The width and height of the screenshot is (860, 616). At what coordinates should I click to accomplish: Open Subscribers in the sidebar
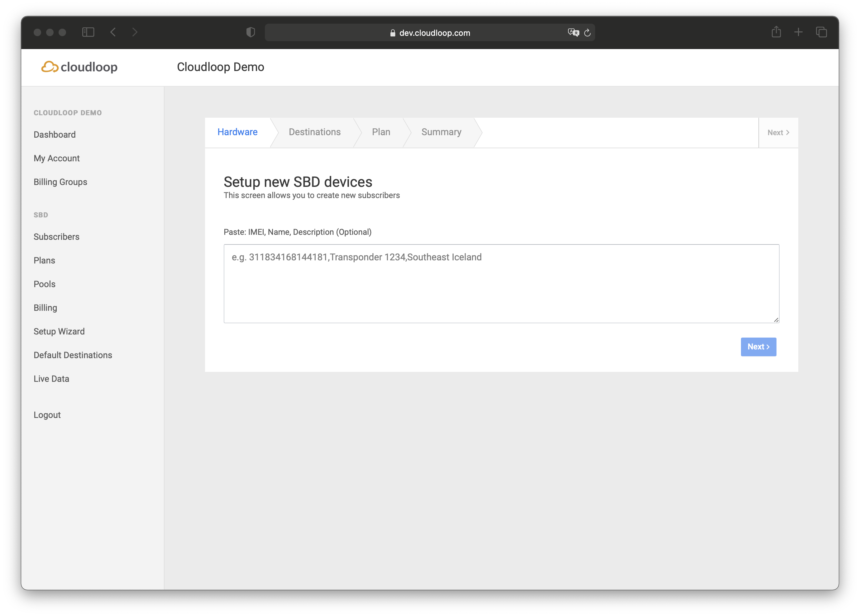click(56, 237)
